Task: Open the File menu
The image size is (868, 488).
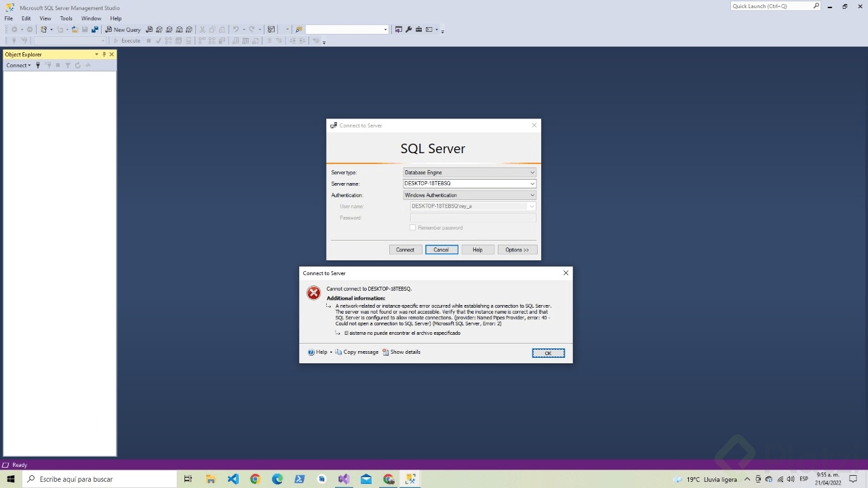Action: pyautogui.click(x=9, y=18)
